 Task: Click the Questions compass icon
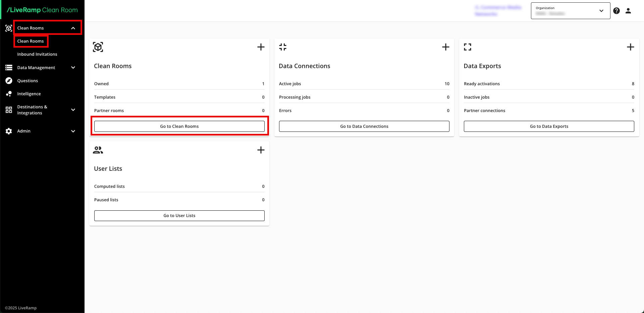[9, 81]
